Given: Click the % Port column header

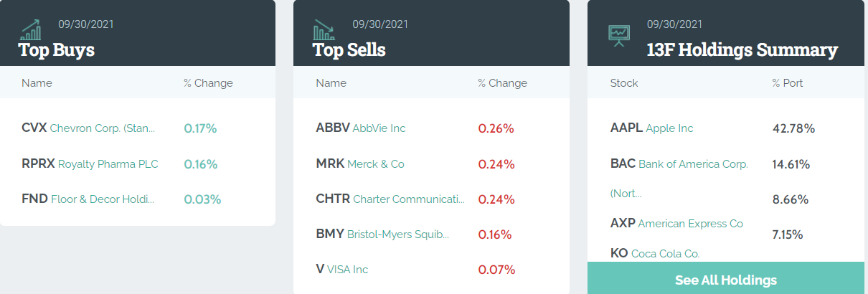Looking at the screenshot, I should pyautogui.click(x=788, y=83).
